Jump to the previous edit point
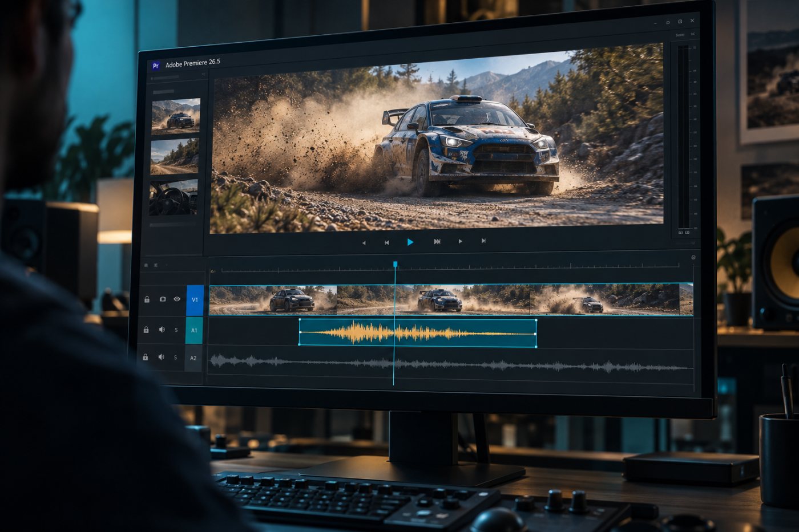This screenshot has width=799, height=532. point(386,242)
